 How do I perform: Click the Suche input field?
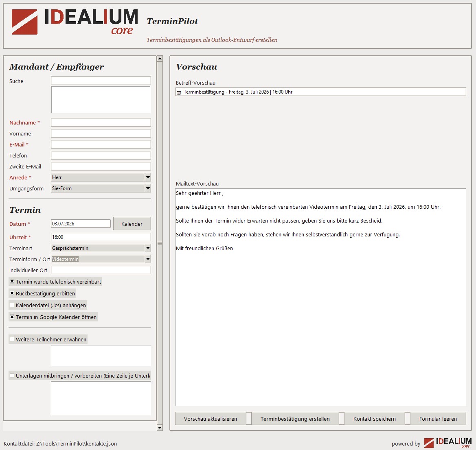[x=101, y=81]
